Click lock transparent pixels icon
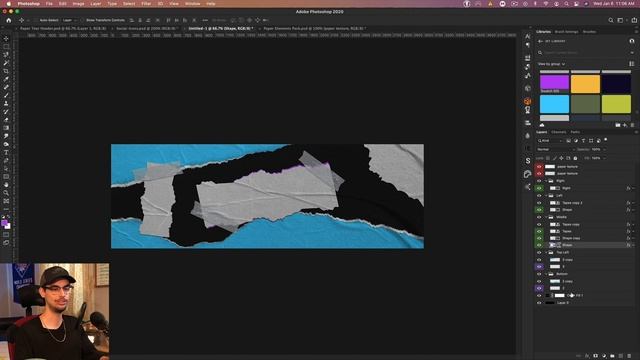Viewport: 640px width, 360px height. pos(548,158)
